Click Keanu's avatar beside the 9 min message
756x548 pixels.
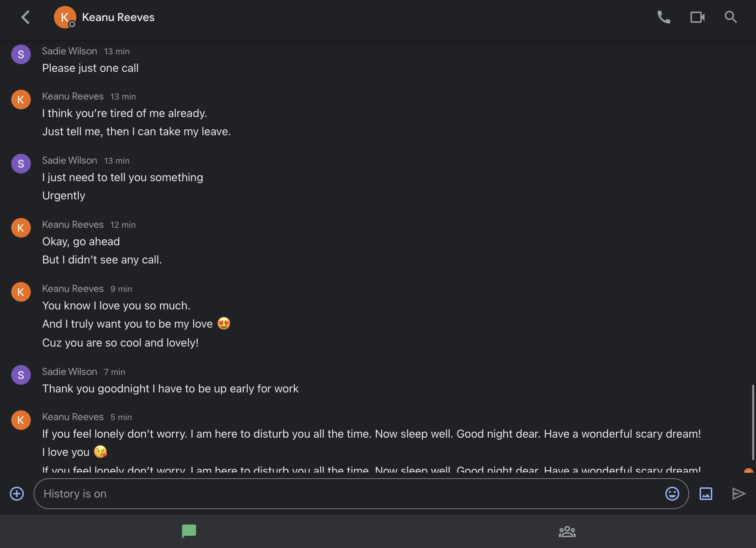[x=21, y=292]
